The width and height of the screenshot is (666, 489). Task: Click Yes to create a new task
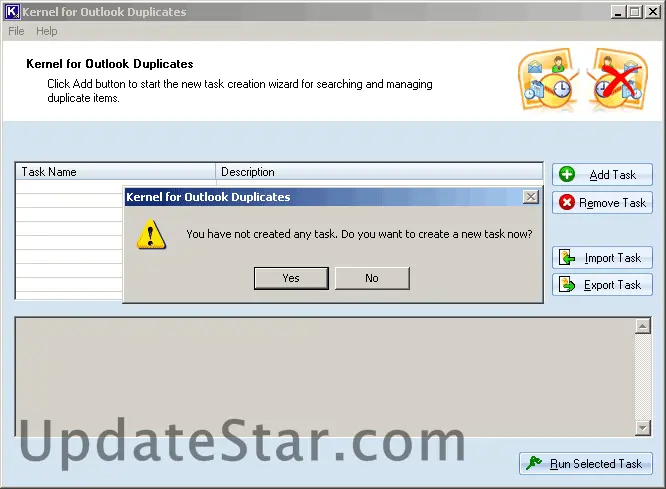[291, 278]
